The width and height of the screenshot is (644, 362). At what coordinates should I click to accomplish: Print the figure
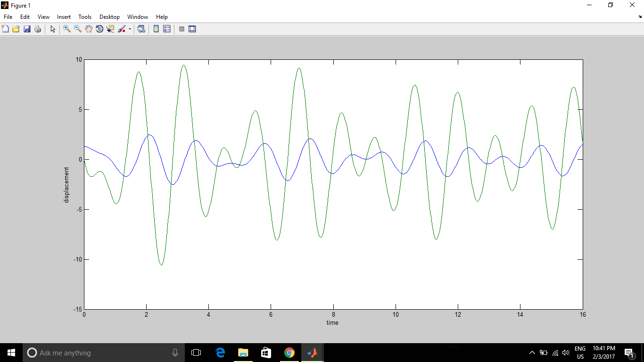(x=37, y=29)
